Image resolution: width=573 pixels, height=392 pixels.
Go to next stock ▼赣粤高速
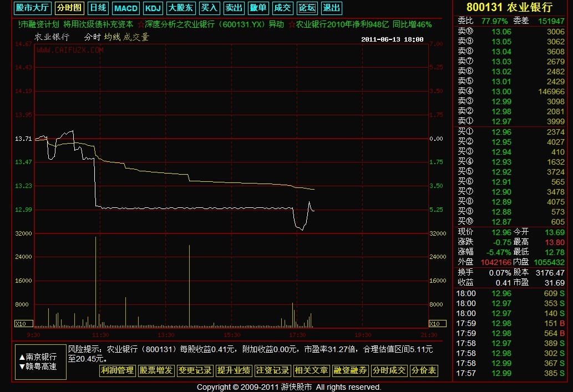[38, 366]
